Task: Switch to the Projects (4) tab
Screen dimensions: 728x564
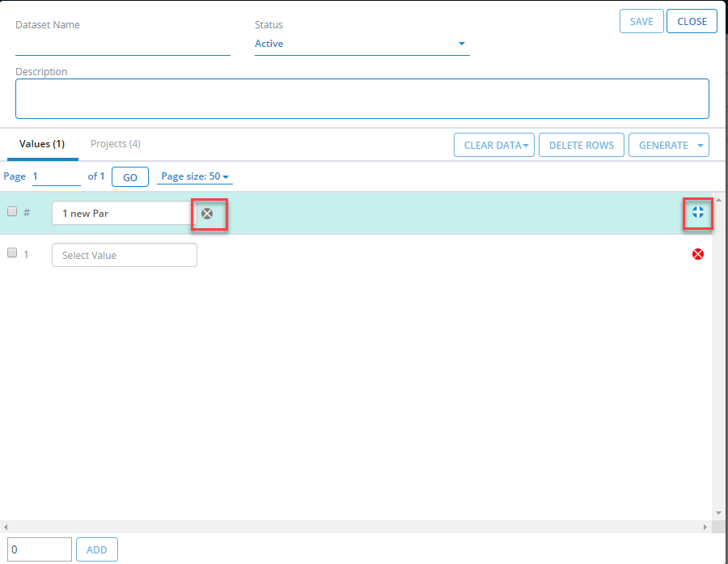Action: [x=115, y=143]
